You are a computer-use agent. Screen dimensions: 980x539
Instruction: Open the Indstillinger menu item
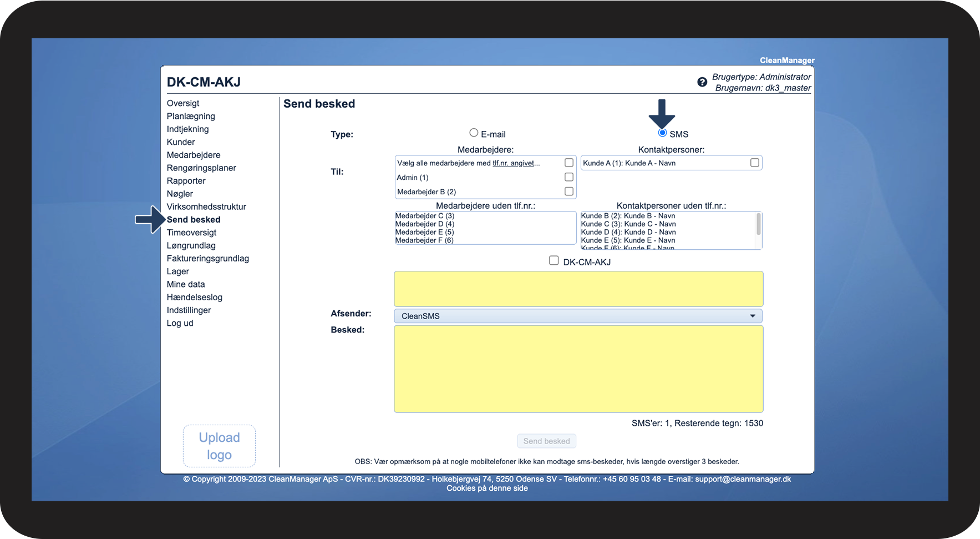189,310
